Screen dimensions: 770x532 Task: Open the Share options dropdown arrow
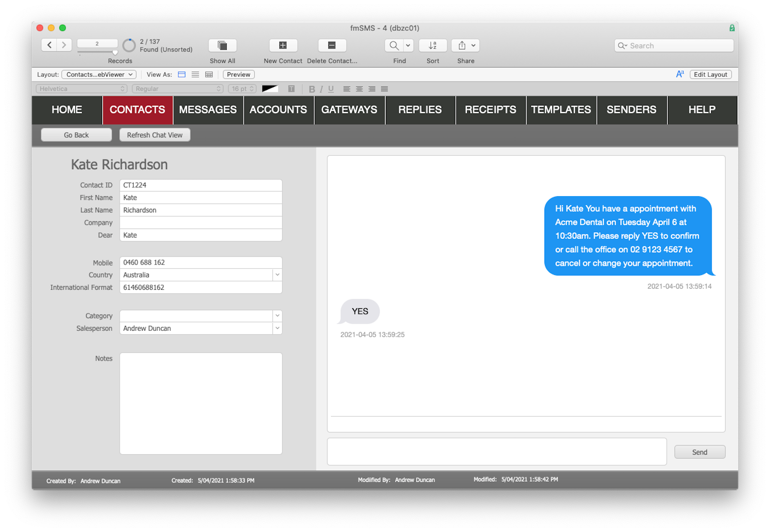point(473,46)
